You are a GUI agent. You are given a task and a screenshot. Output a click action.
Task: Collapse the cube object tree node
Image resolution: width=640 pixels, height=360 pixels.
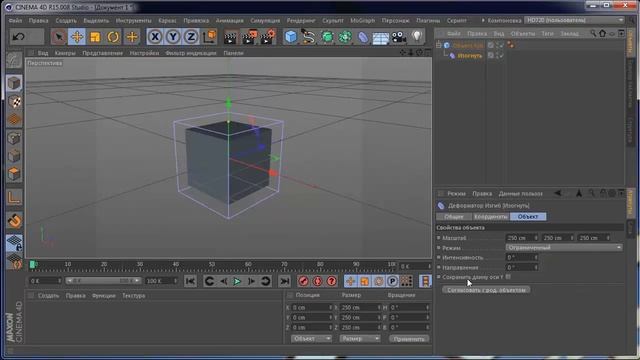pos(439,45)
